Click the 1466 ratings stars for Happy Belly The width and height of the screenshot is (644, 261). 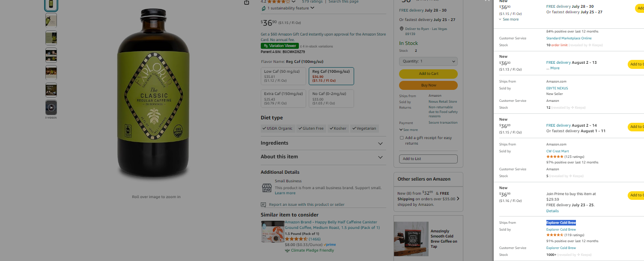point(296,239)
